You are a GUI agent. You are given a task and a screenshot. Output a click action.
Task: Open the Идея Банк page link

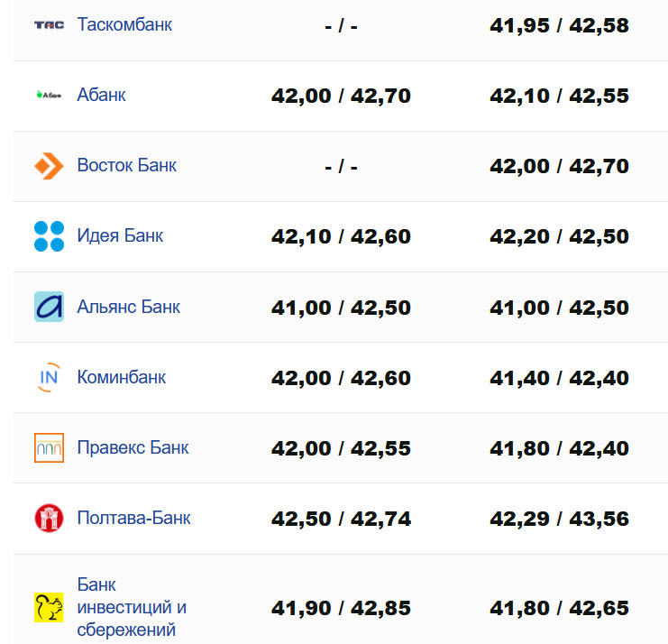point(121,236)
